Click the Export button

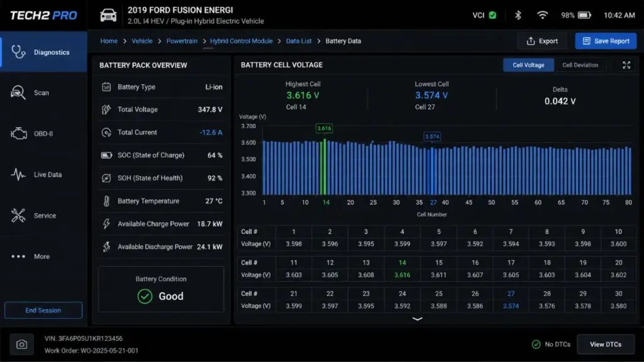pos(542,41)
